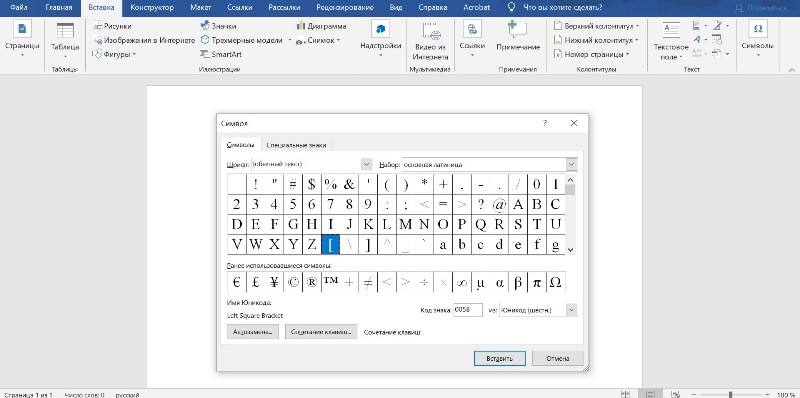This screenshot has width=800, height=398.
Task: Insert a Текстовое поле text box
Action: (671, 41)
